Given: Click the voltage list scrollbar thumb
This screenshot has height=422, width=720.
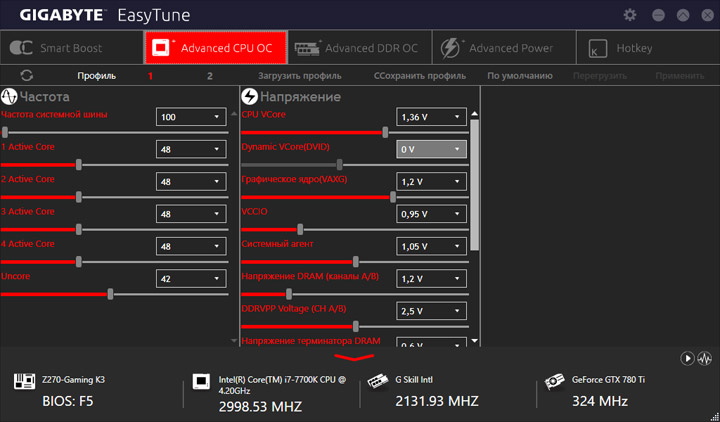Looking at the screenshot, I should tap(475, 185).
